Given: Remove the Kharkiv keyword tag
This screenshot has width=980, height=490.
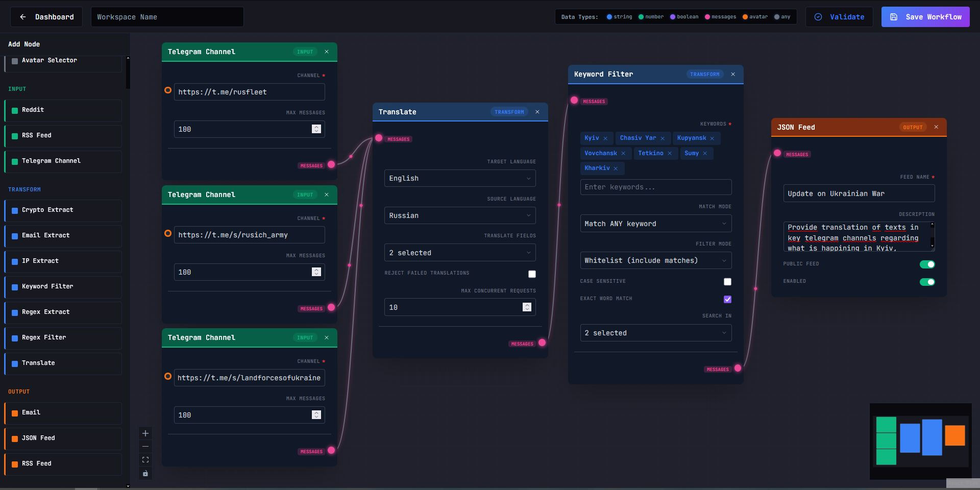Looking at the screenshot, I should coord(616,168).
